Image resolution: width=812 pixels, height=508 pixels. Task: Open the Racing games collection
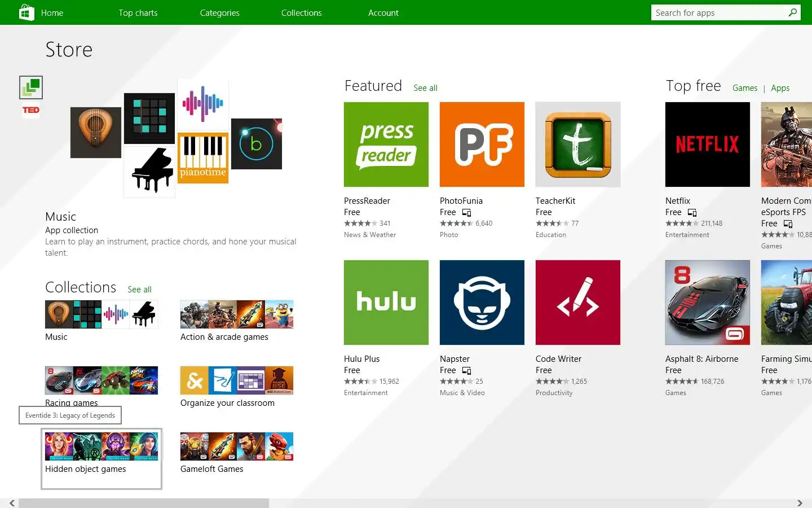pyautogui.click(x=101, y=380)
